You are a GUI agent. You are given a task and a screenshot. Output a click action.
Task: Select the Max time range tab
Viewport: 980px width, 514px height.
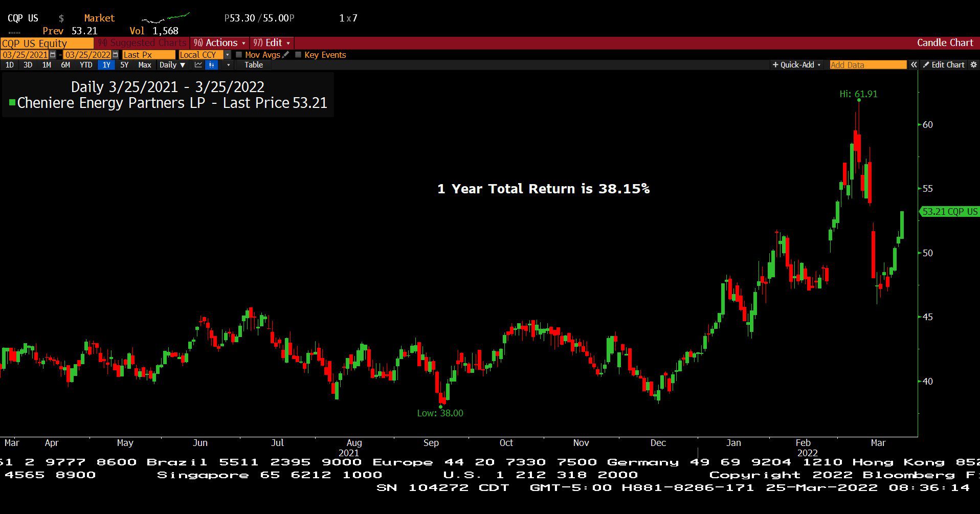click(x=145, y=65)
